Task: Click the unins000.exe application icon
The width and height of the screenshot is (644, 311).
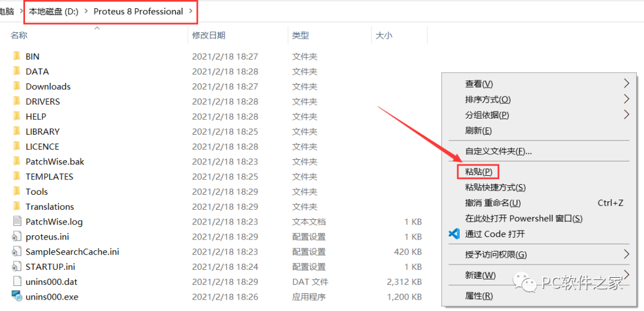Action: [17, 297]
